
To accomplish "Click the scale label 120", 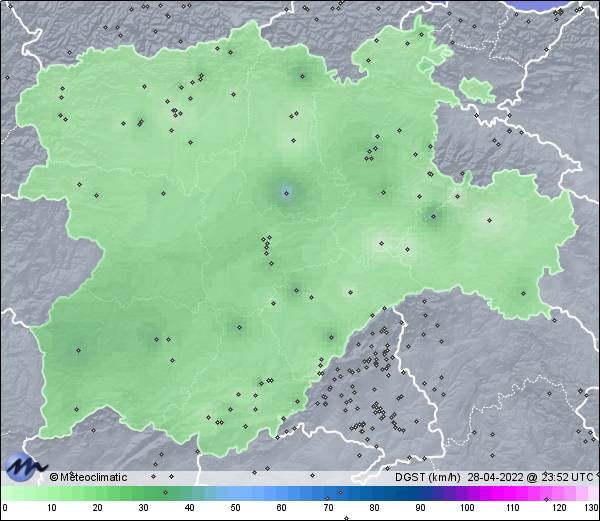I will pos(559,508).
